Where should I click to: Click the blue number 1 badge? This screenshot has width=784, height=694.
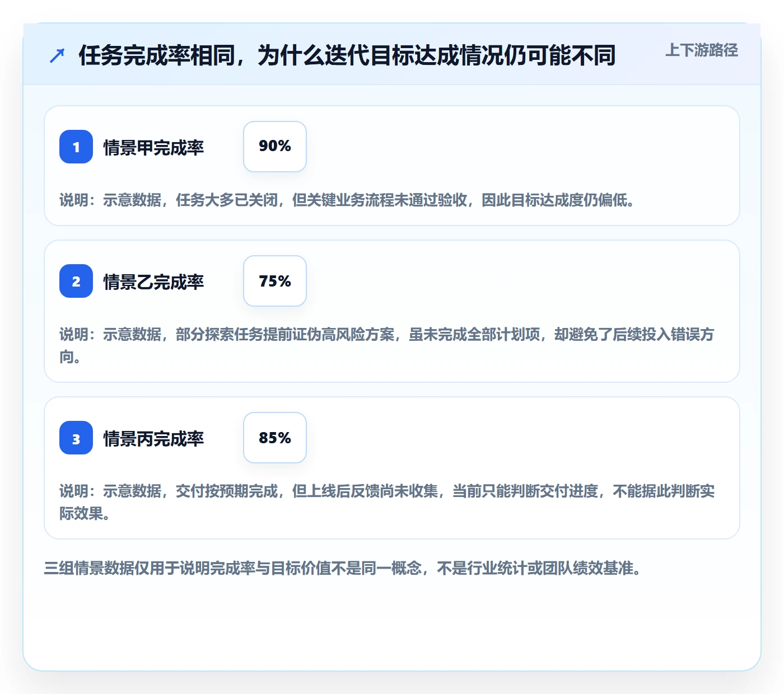click(76, 147)
